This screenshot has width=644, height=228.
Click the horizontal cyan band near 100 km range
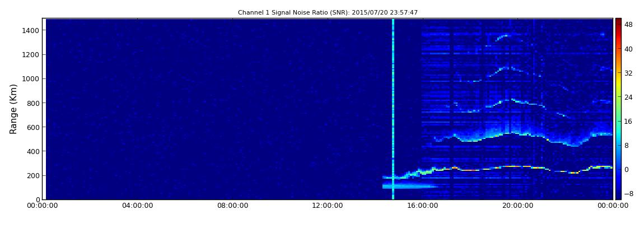point(409,187)
